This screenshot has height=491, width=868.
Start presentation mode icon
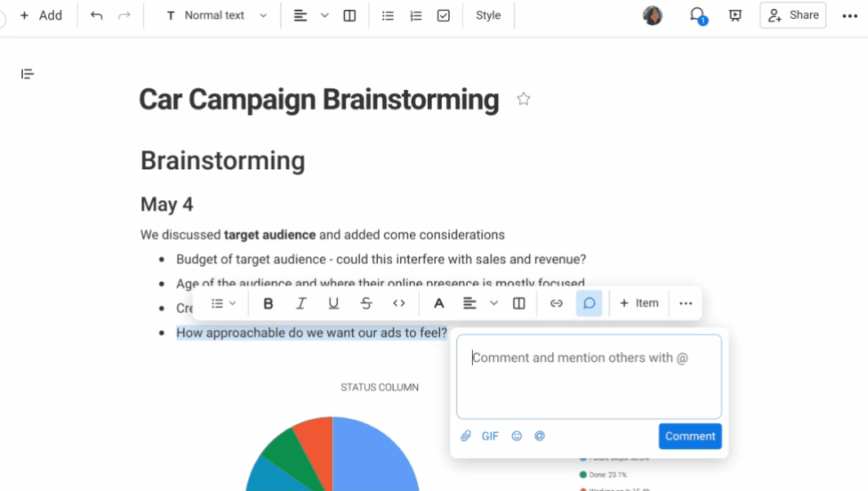point(735,16)
